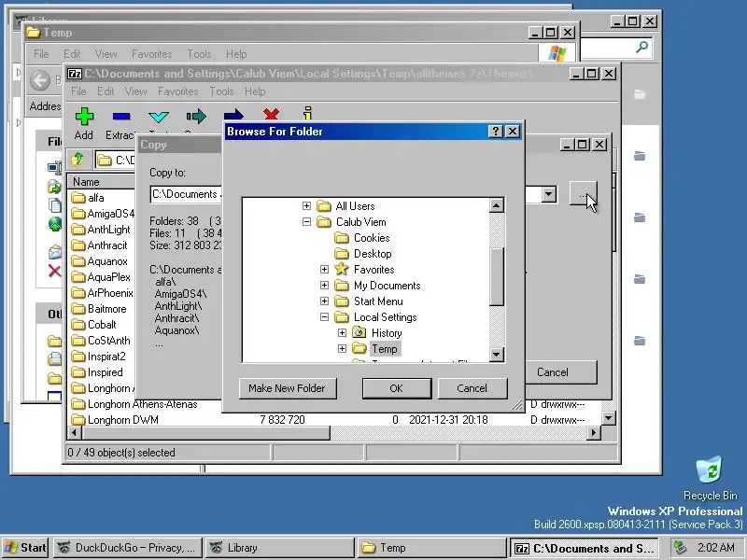Screen dimensions: 747x560
Task: Select Longhorn DWM folder row
Action: click(x=115, y=419)
